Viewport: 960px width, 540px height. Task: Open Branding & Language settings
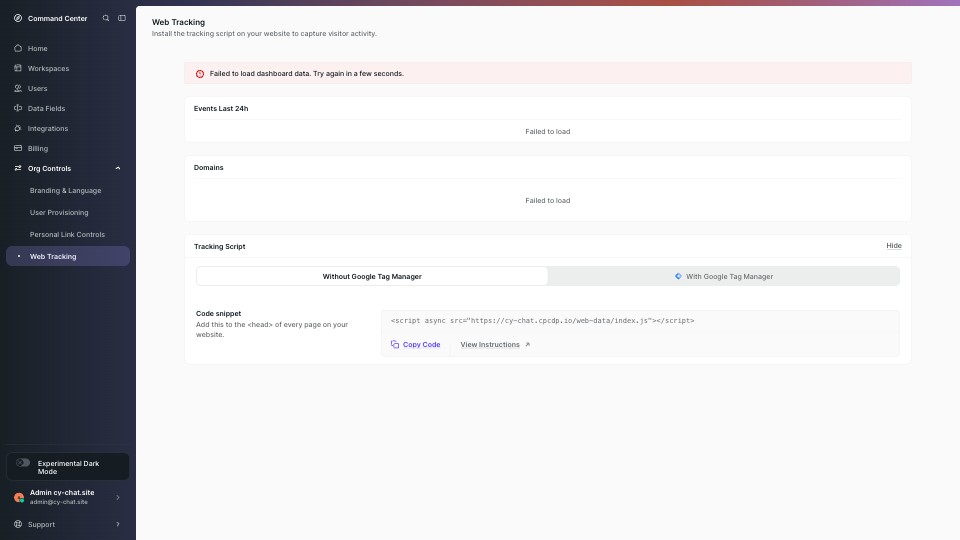(67, 190)
